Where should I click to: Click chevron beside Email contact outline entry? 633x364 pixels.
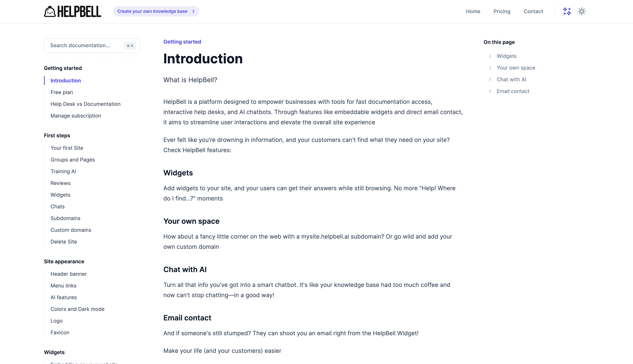click(490, 91)
